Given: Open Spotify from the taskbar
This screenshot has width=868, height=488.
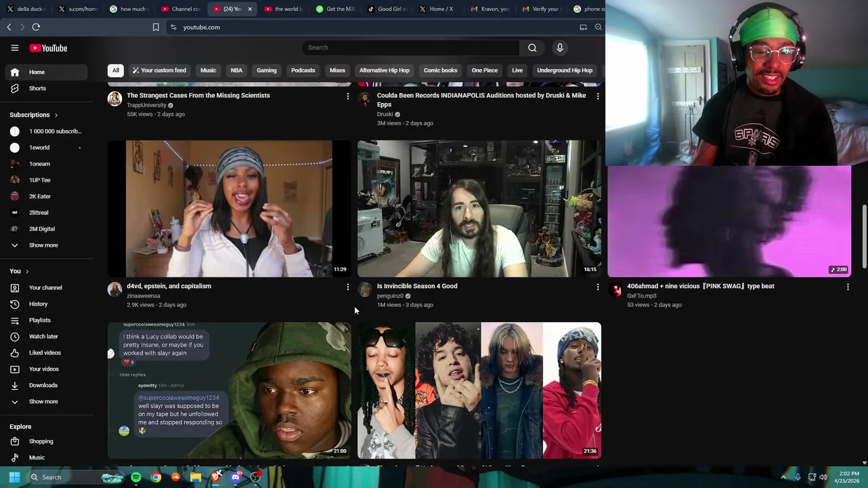Looking at the screenshot, I should [x=136, y=477].
